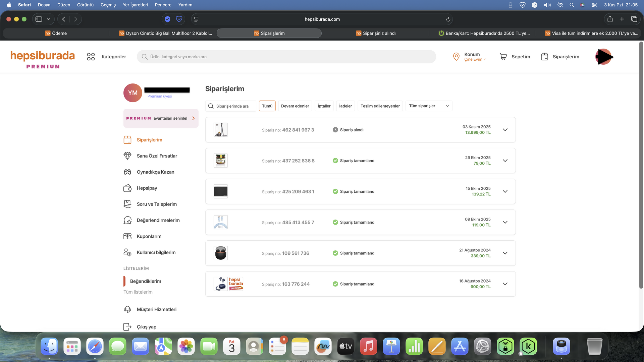Open Oynadıkça Kazan gamepad item

pyautogui.click(x=127, y=172)
